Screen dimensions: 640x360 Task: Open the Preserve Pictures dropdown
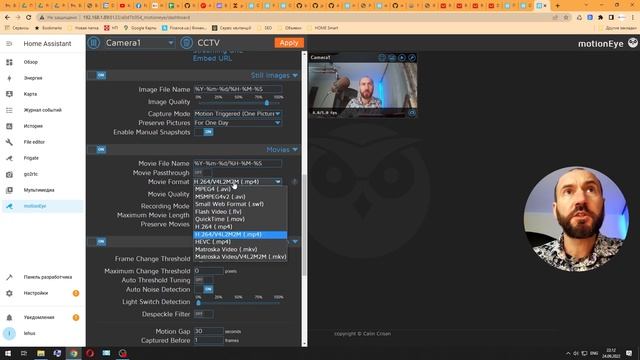tap(238, 123)
